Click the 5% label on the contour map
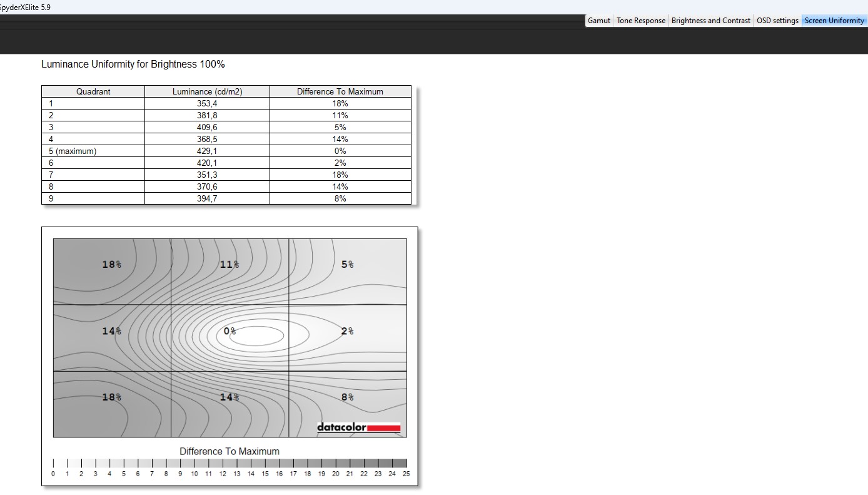 click(x=347, y=265)
